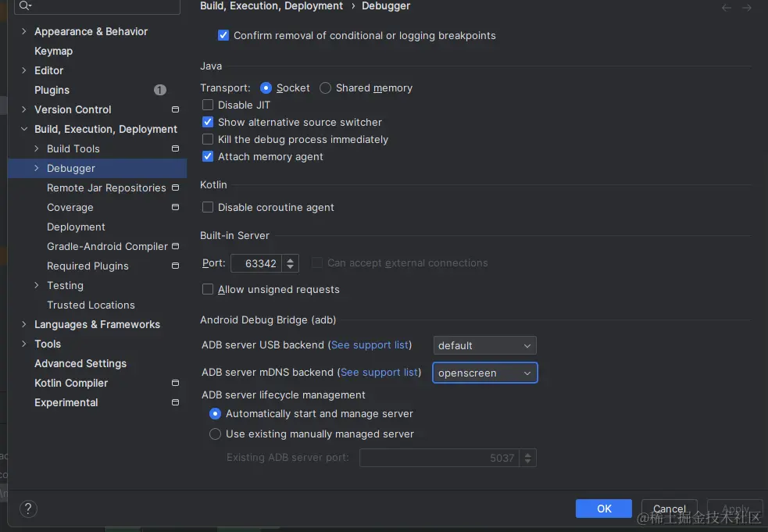The width and height of the screenshot is (768, 532).
Task: Toggle Show alternative source switcher checkbox
Action: pos(208,122)
